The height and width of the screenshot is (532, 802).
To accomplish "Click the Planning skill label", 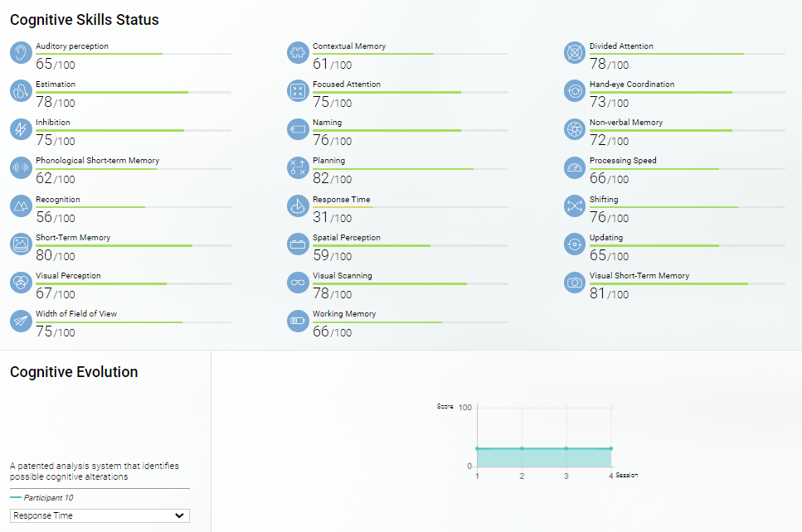I will click(328, 161).
